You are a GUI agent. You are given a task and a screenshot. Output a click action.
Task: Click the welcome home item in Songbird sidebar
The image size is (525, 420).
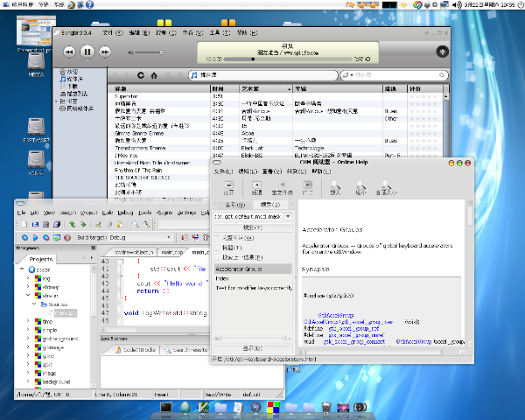coord(69,72)
